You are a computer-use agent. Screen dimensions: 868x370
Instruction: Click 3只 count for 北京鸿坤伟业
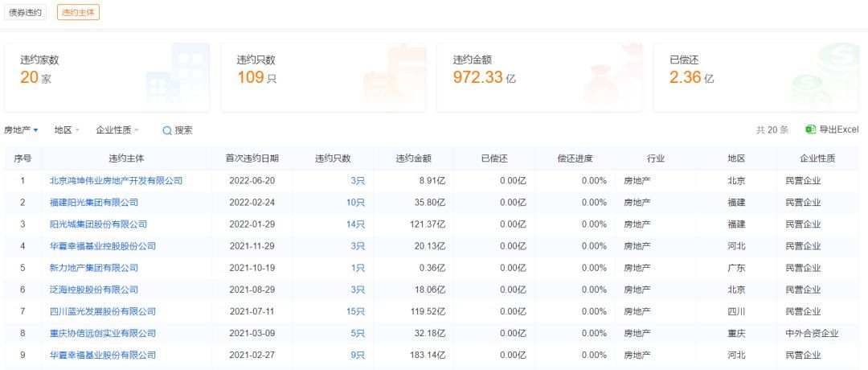(x=358, y=180)
